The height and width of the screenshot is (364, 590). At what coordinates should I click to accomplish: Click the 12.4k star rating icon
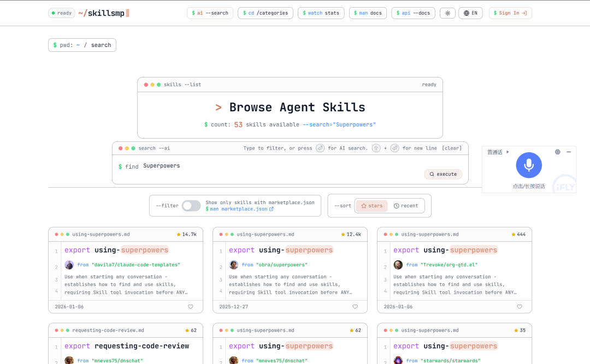point(343,234)
